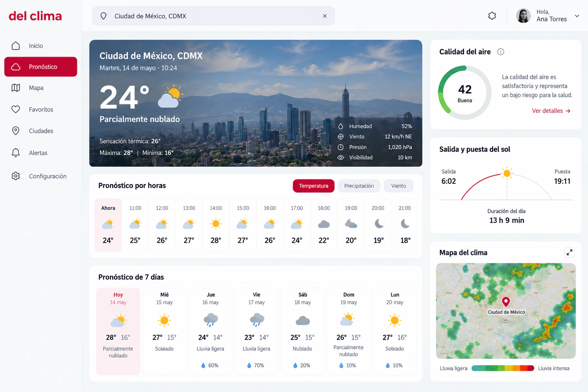Click the Favoritos heart icon
The image size is (588, 392).
pyautogui.click(x=16, y=109)
